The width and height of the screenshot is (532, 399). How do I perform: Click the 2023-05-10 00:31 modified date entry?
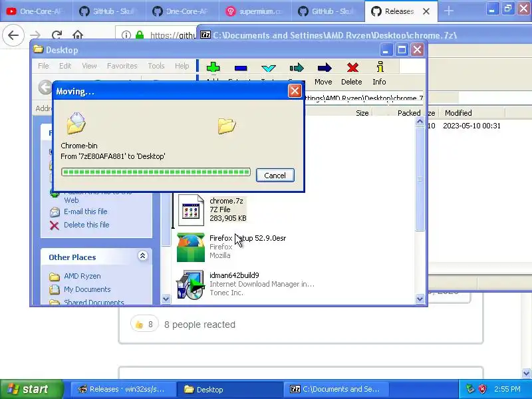click(x=471, y=126)
